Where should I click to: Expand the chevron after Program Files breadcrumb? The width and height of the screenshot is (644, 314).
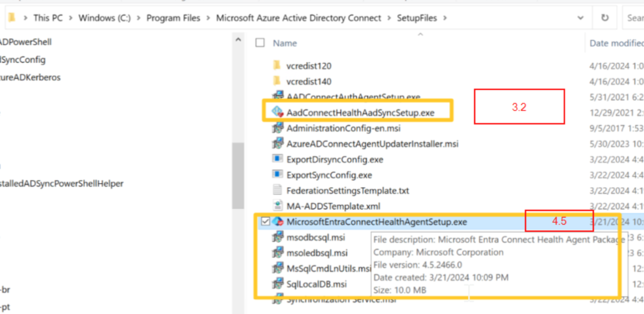209,18
